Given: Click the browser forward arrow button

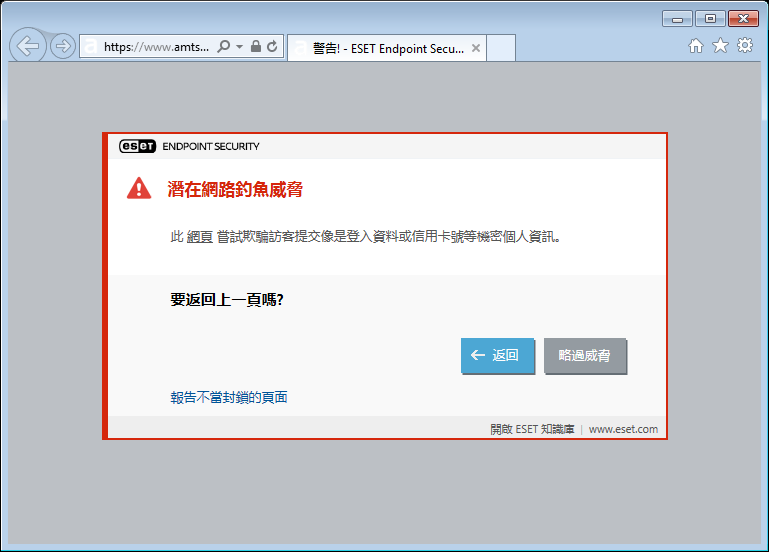Looking at the screenshot, I should [63, 47].
